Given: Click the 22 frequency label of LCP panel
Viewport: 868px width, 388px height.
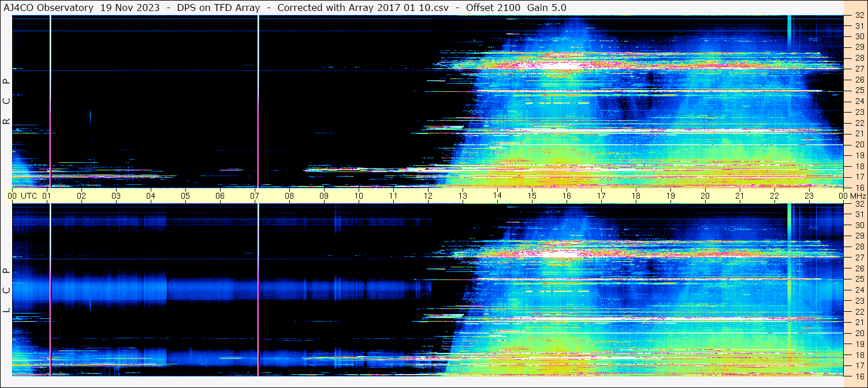Looking at the screenshot, I should coord(859,311).
